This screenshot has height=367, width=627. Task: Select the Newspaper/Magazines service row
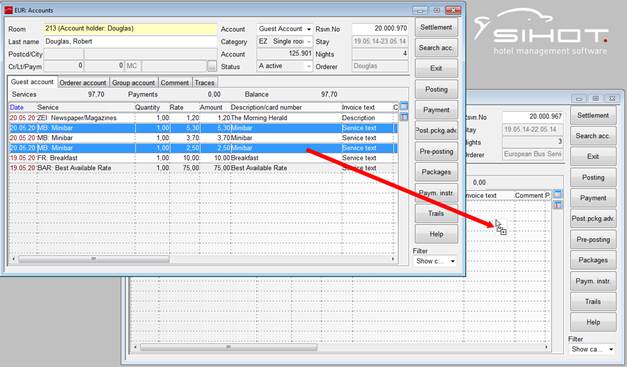(203, 118)
